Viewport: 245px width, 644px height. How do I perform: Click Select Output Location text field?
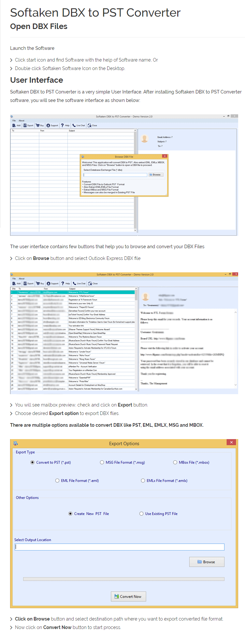point(120,547)
